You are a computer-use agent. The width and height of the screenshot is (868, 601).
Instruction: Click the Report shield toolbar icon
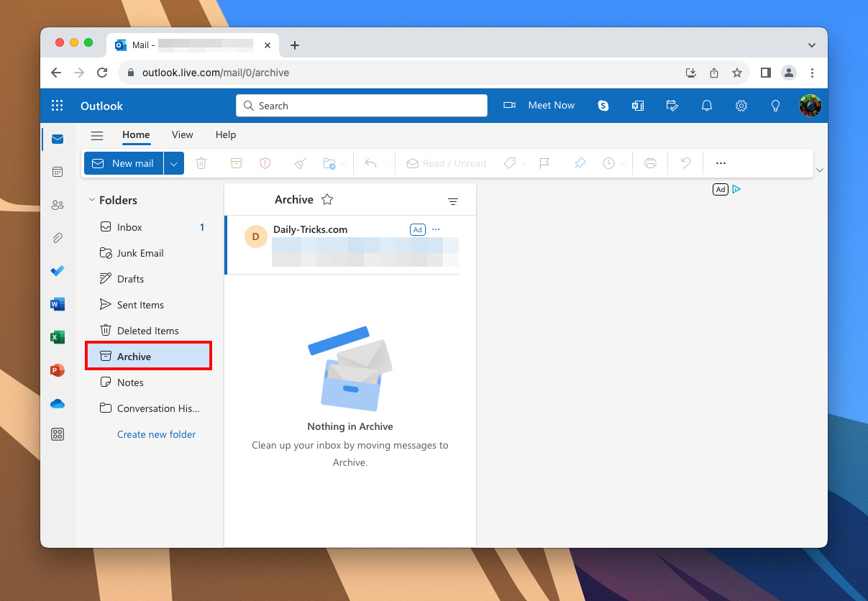(x=265, y=163)
